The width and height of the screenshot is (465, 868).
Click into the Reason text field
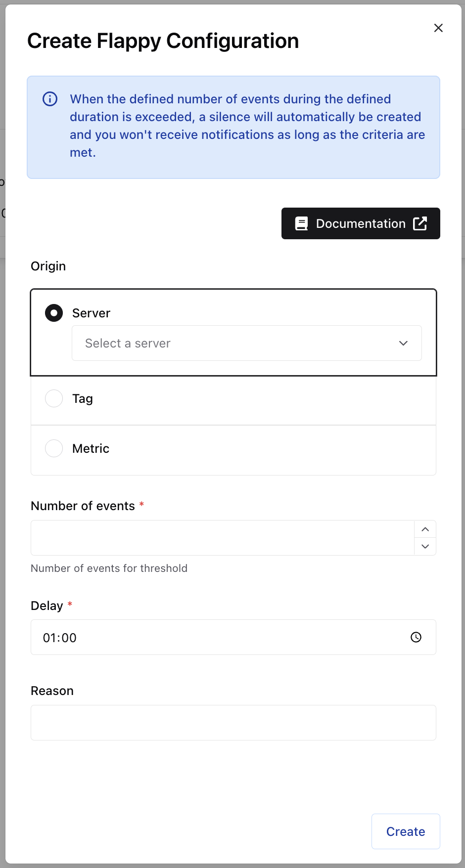(233, 723)
